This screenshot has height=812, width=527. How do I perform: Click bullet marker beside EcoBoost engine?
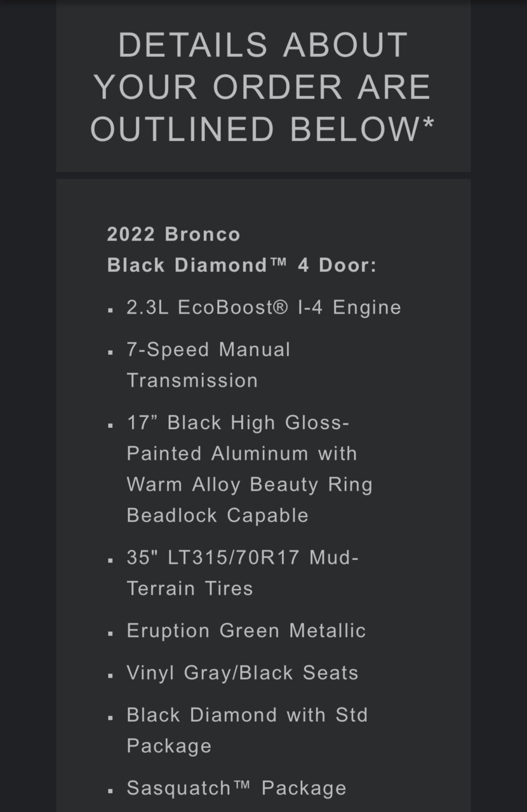[110, 311]
